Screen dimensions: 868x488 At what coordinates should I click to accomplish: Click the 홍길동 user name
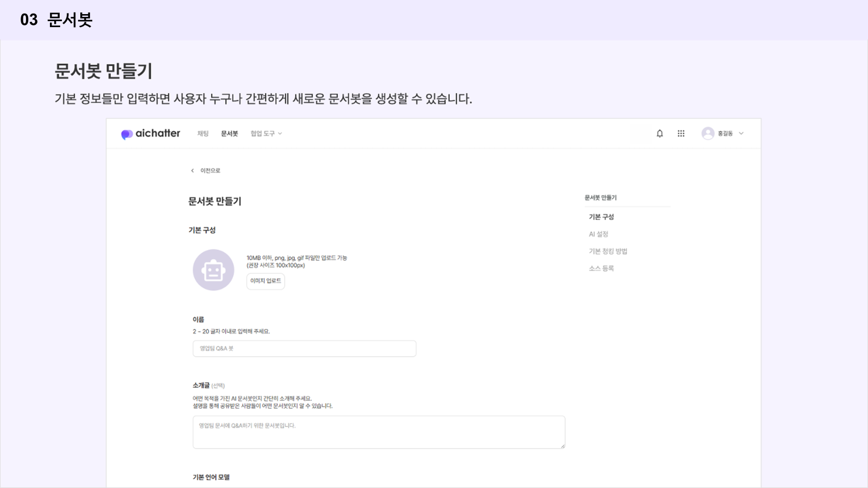coord(725,133)
